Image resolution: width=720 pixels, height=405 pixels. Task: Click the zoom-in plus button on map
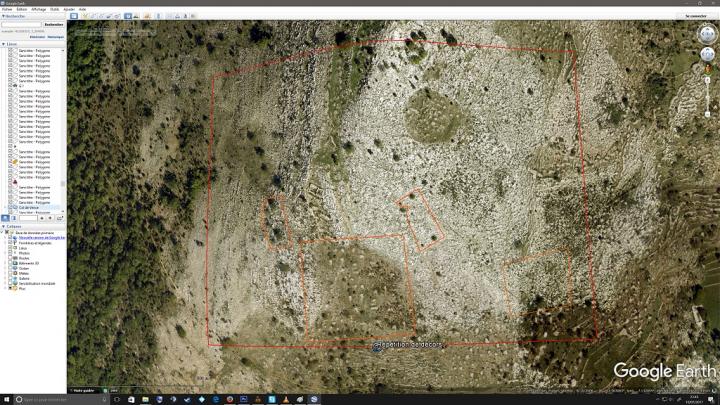pyautogui.click(x=708, y=80)
